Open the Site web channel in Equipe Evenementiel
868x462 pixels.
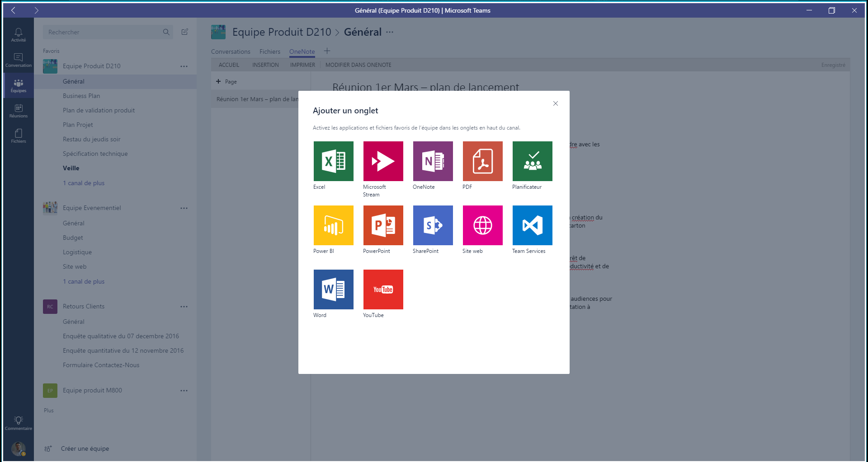75,266
